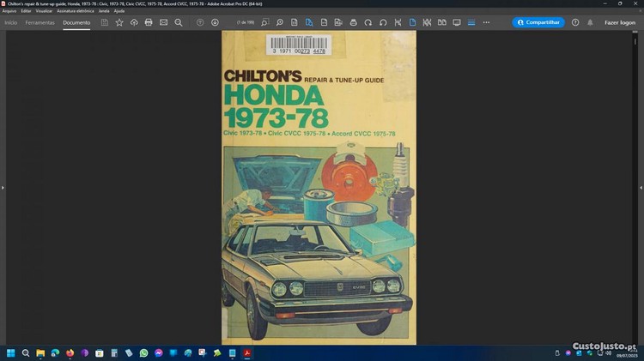
Task: Open the Visualizar menu
Action: click(x=44, y=11)
